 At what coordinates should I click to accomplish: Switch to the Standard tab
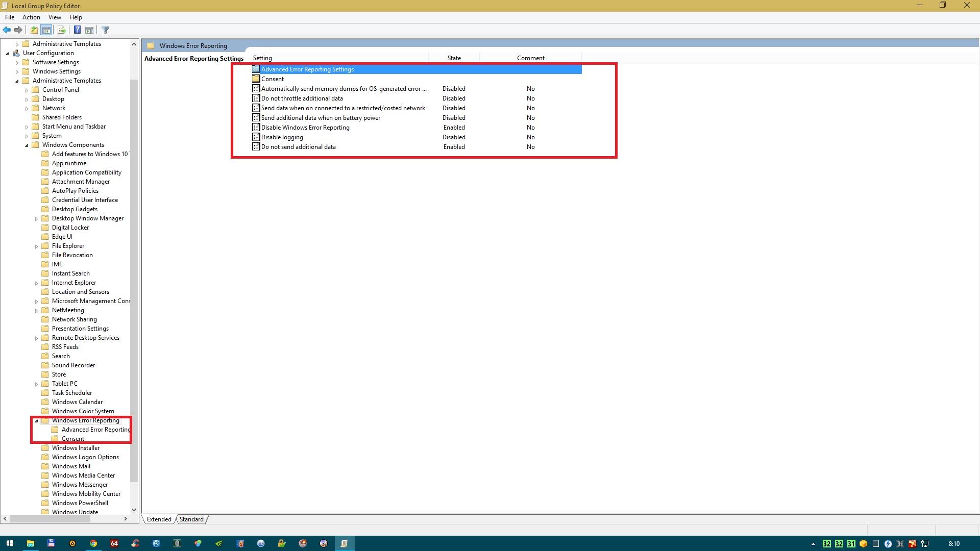(x=191, y=519)
